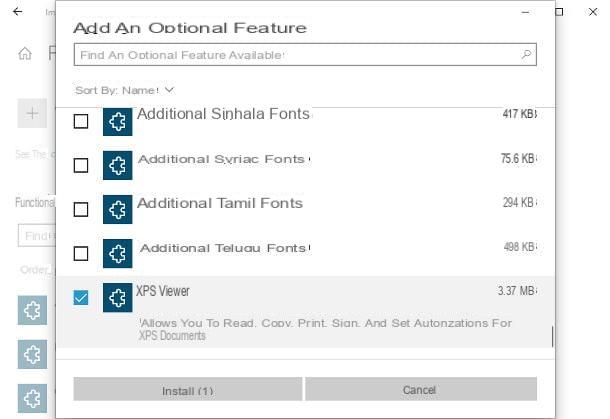The width and height of the screenshot is (610, 419).
Task: Tick the Additional Tamil Fonts checkbox
Action: [81, 209]
